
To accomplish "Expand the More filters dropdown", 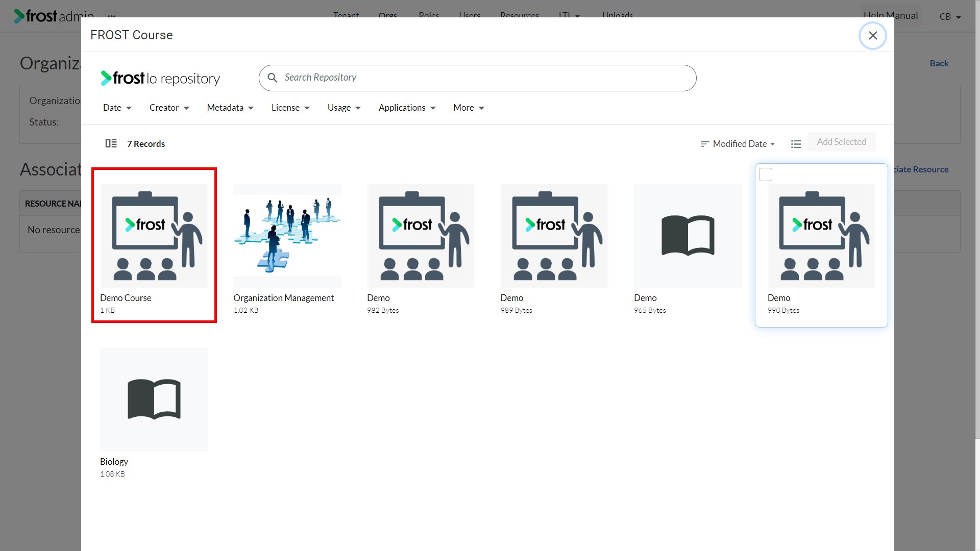I will click(x=469, y=108).
